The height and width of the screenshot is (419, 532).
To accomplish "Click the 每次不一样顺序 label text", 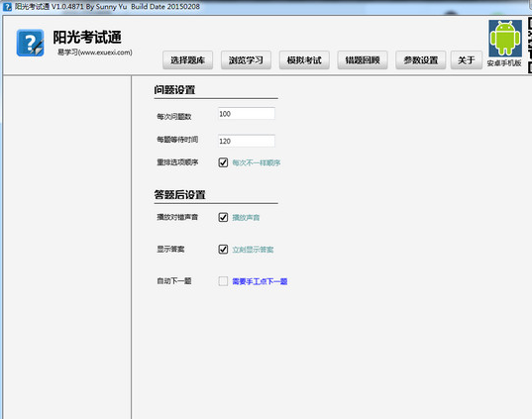I will pyautogui.click(x=257, y=162).
